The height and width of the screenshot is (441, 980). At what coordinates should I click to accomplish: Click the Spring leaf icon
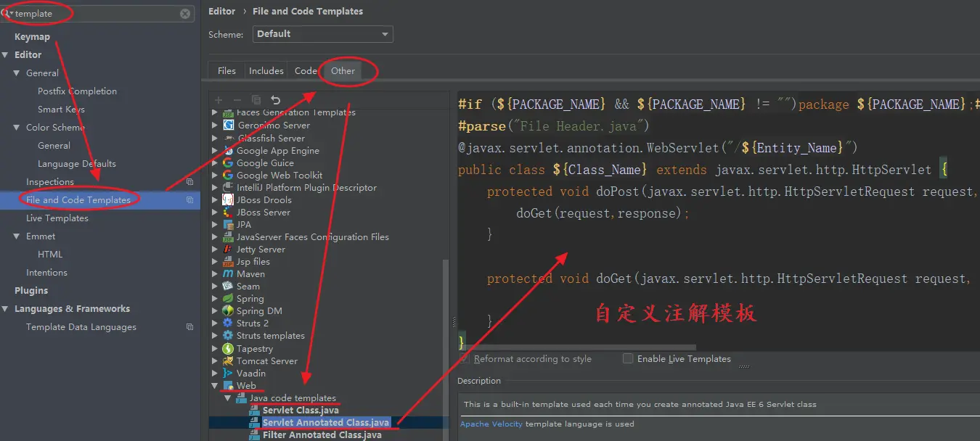coord(228,298)
